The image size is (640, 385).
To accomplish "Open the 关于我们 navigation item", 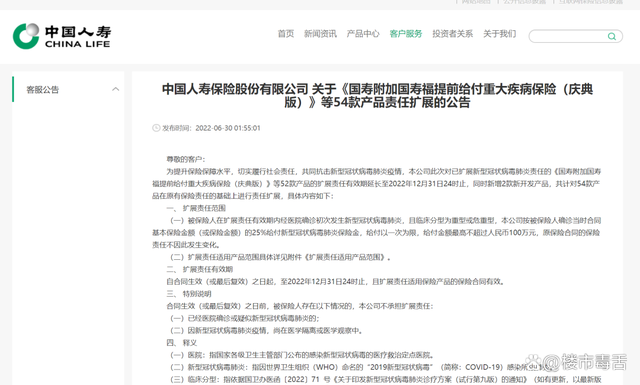I will tap(500, 33).
